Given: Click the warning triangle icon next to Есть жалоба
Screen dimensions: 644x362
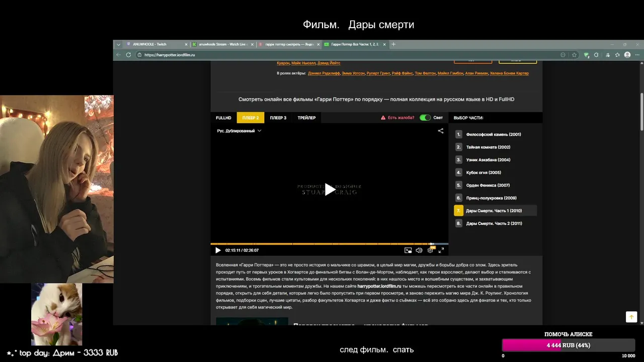Looking at the screenshot, I should [383, 118].
